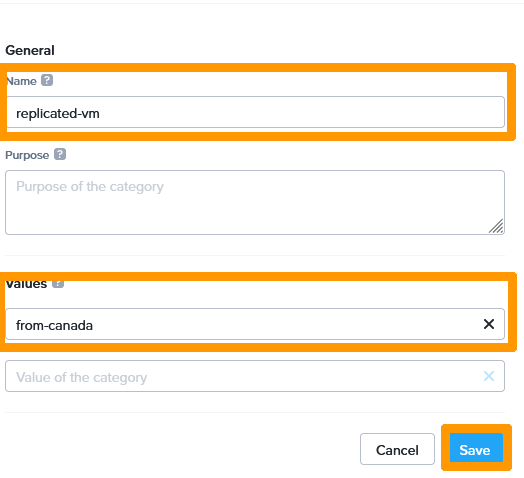Open the help icon beside Purpose
The width and height of the screenshot is (524, 478).
60,154
